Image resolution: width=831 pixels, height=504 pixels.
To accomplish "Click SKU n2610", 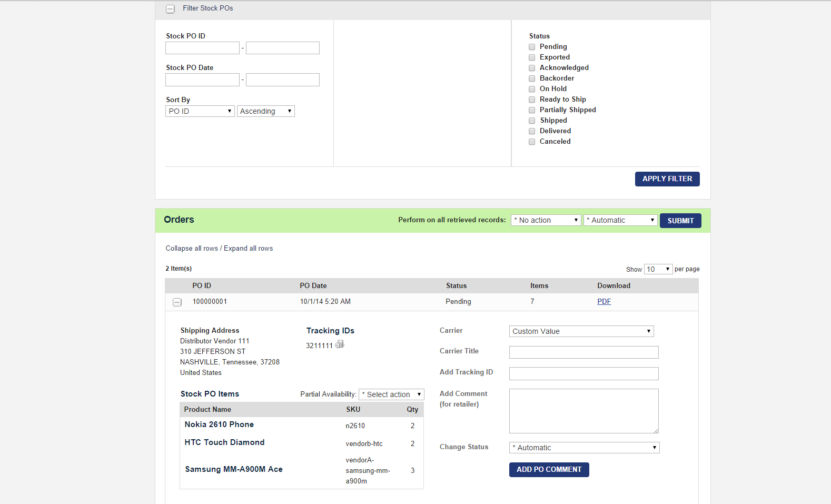I will [355, 426].
